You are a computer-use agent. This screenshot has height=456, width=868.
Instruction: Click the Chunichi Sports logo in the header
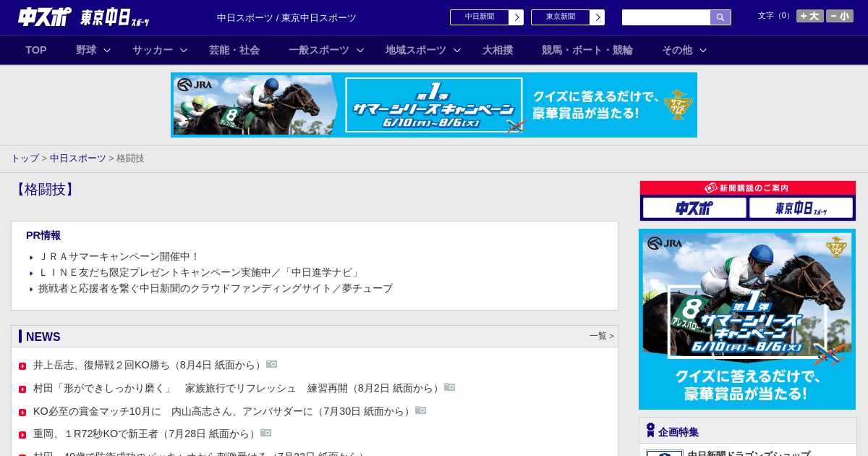(x=83, y=17)
